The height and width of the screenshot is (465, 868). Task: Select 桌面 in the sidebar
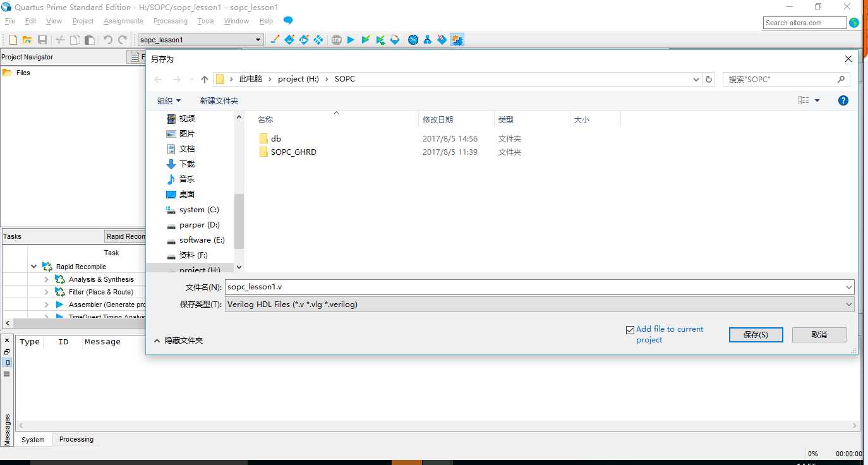[x=181, y=195]
